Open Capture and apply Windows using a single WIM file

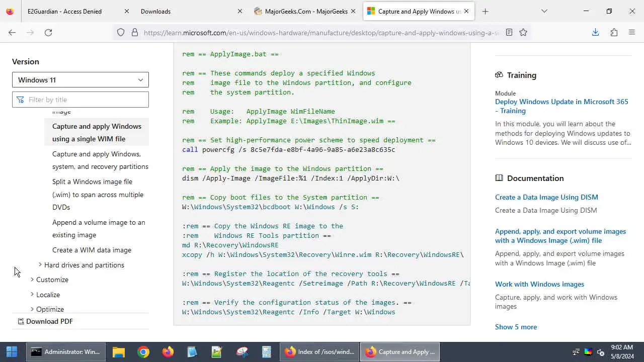tap(97, 133)
